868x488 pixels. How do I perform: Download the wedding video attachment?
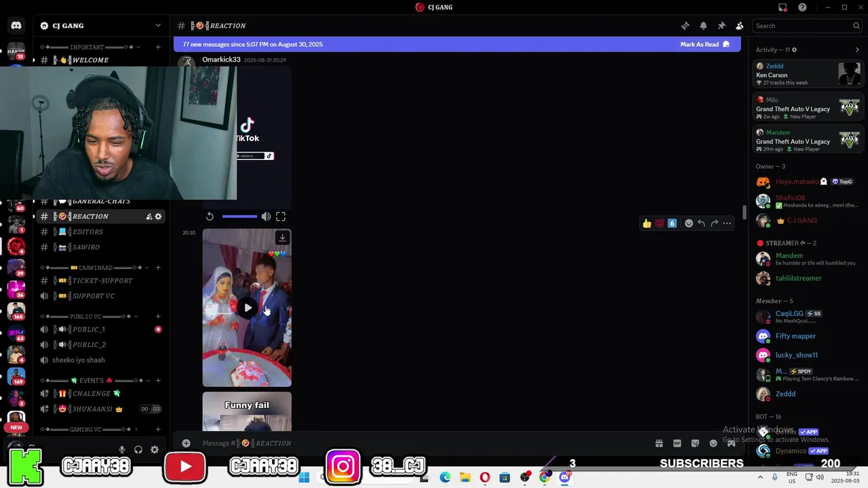282,237
